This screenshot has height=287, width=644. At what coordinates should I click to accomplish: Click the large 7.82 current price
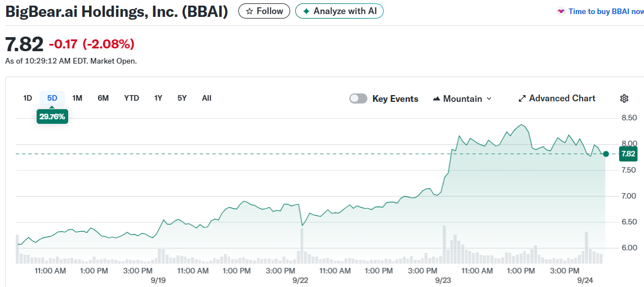[x=24, y=44]
